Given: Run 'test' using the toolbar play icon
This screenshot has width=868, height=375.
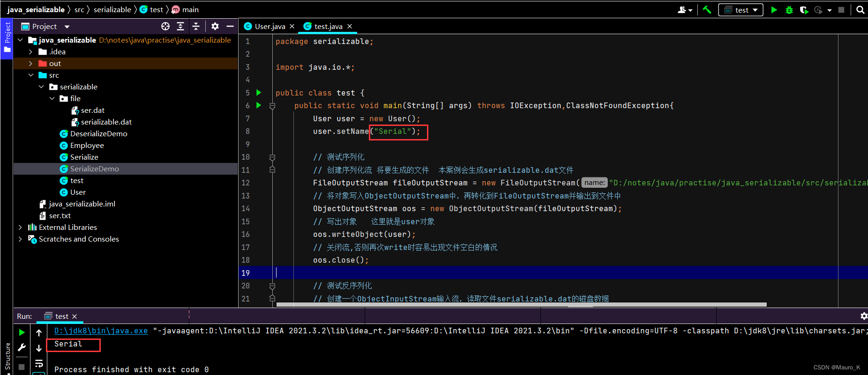Looking at the screenshot, I should point(774,9).
